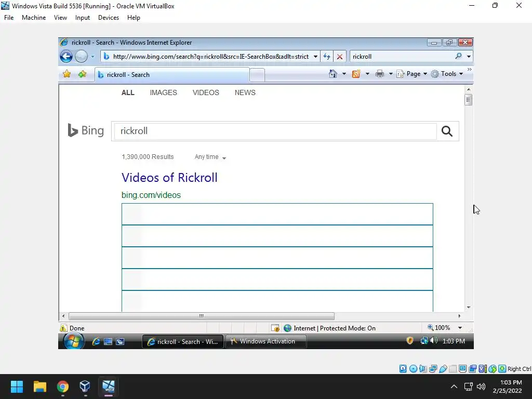This screenshot has height=399, width=532.
Task: Open the address bar history dropdown
Action: 315,57
